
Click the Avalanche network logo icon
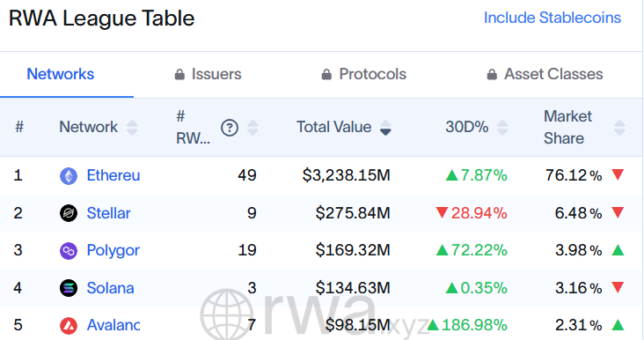coord(69,326)
